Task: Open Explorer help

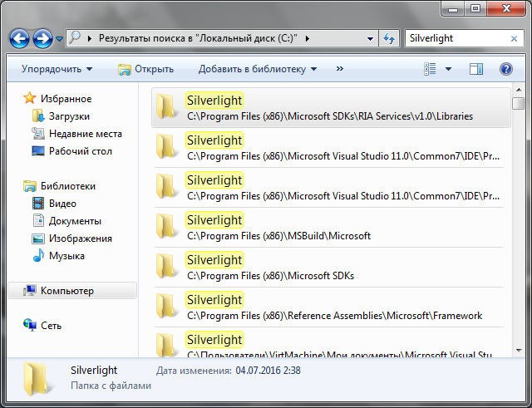Action: pyautogui.click(x=506, y=69)
